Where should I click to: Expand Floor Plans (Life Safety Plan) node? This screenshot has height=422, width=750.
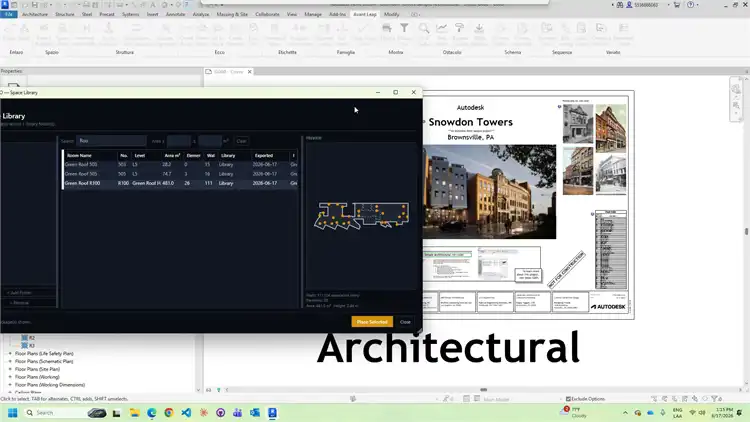pyautogui.click(x=10, y=354)
